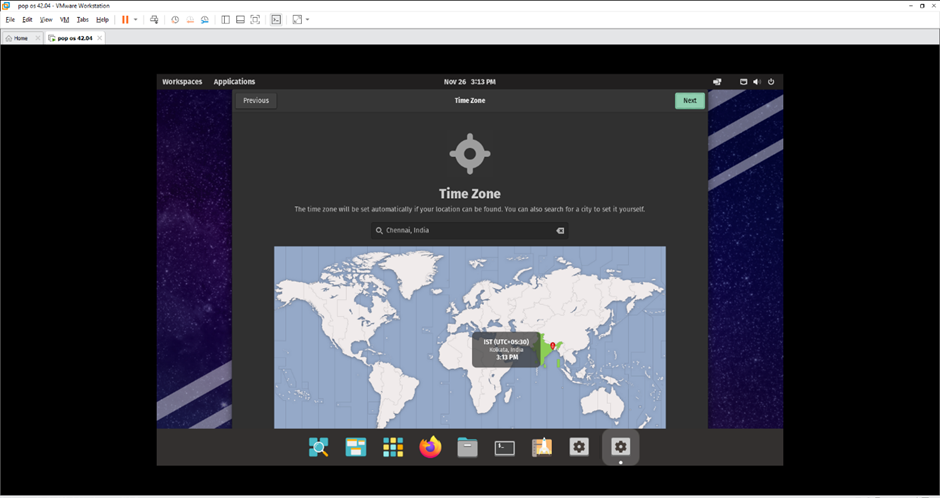Open the power system menu in top bar
Screen dimensions: 940x498
point(771,82)
